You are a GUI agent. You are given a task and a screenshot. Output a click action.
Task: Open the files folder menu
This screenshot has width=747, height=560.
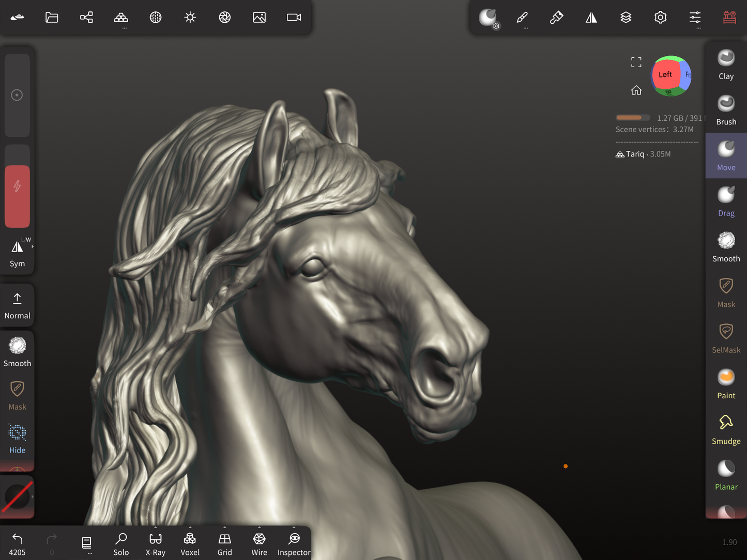52,18
